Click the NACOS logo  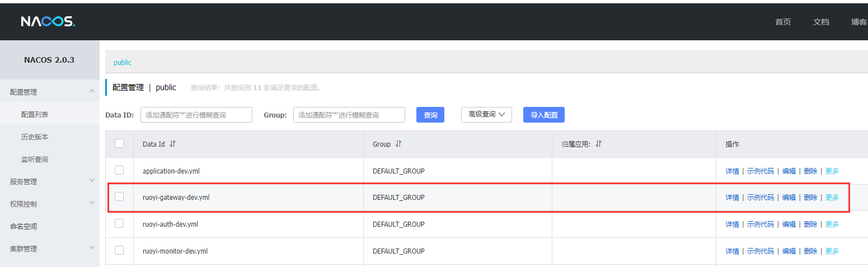point(48,22)
